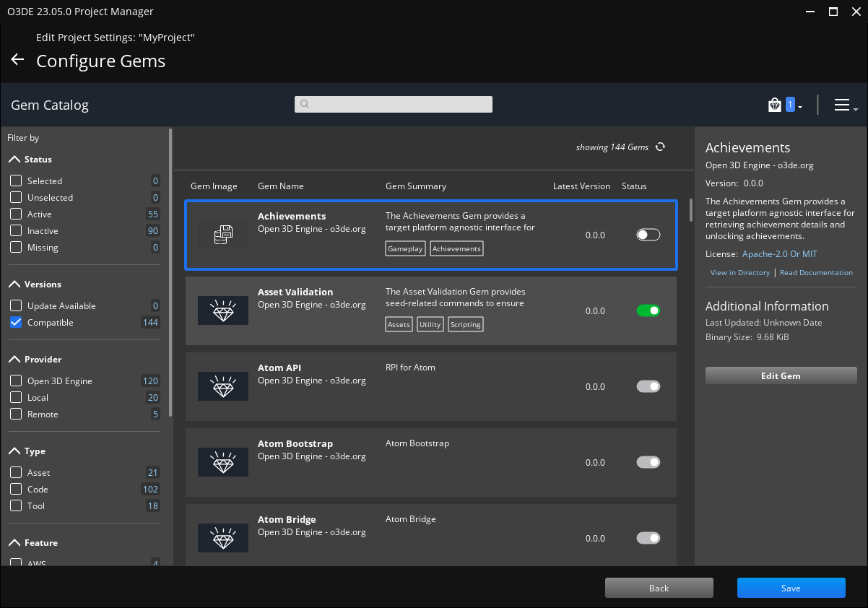
Task: Click the gem shopping cart icon
Action: click(775, 104)
